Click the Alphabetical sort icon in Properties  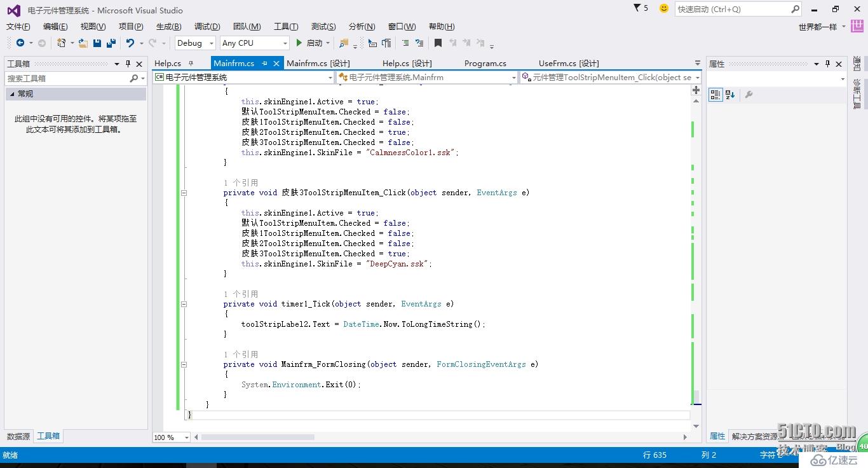[730, 94]
